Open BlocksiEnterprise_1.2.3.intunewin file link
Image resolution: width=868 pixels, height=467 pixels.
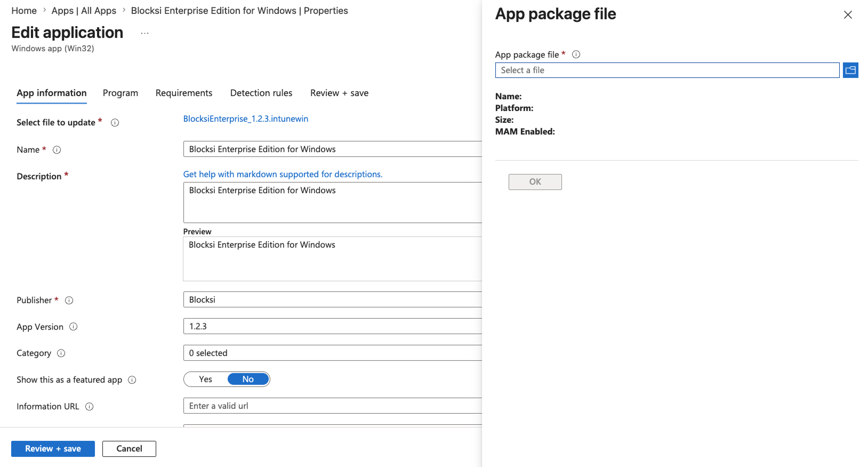point(246,119)
